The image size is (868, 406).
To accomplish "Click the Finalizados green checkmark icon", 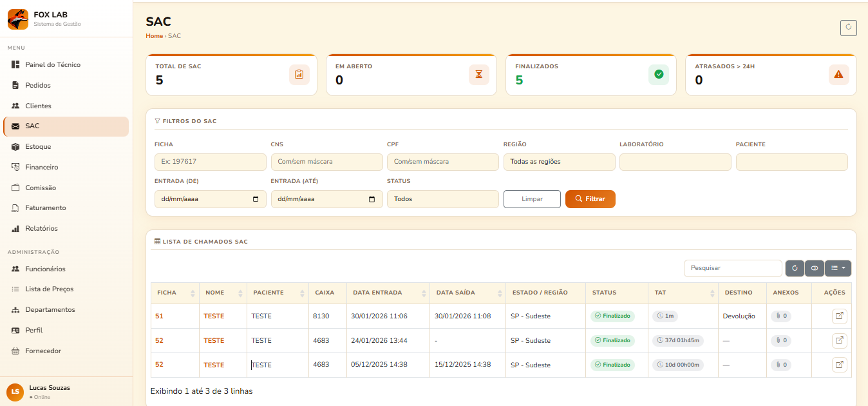I will coord(658,75).
